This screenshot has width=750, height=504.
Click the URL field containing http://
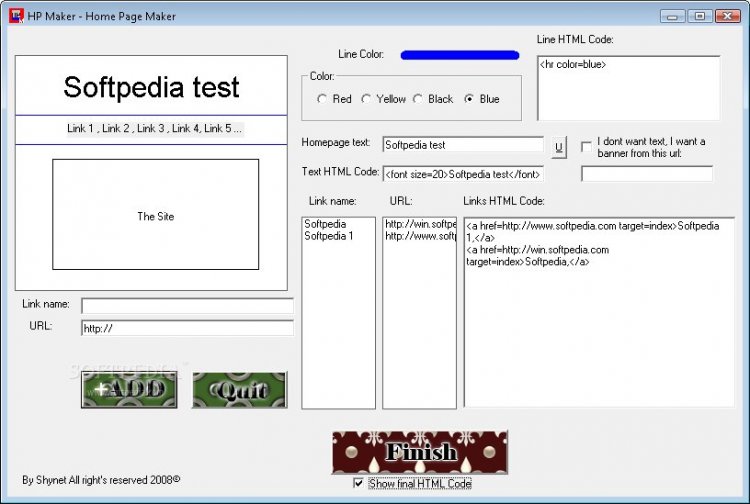[x=187, y=328]
